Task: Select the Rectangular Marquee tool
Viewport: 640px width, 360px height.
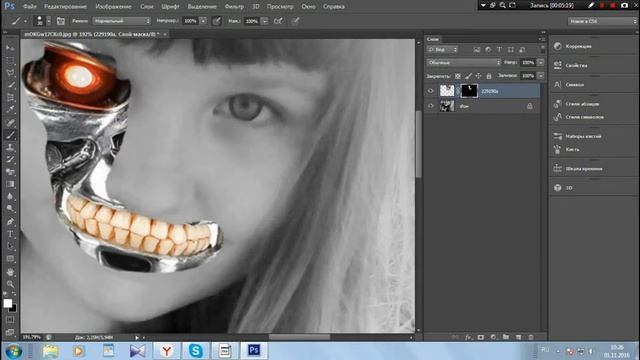Action: tap(10, 60)
